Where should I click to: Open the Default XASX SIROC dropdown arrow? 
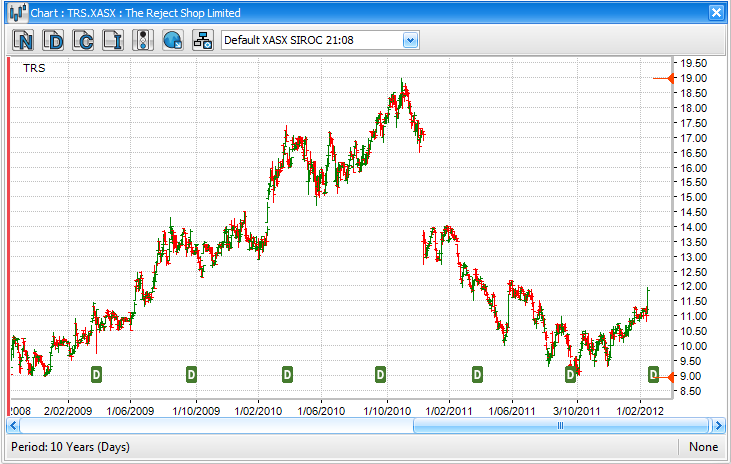410,41
